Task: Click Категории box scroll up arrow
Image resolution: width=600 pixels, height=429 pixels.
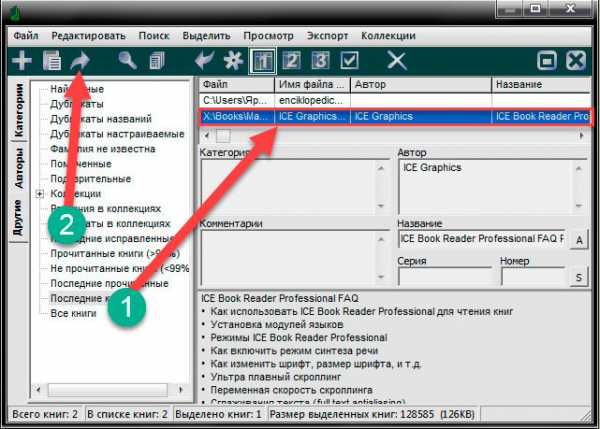Action: click(381, 168)
